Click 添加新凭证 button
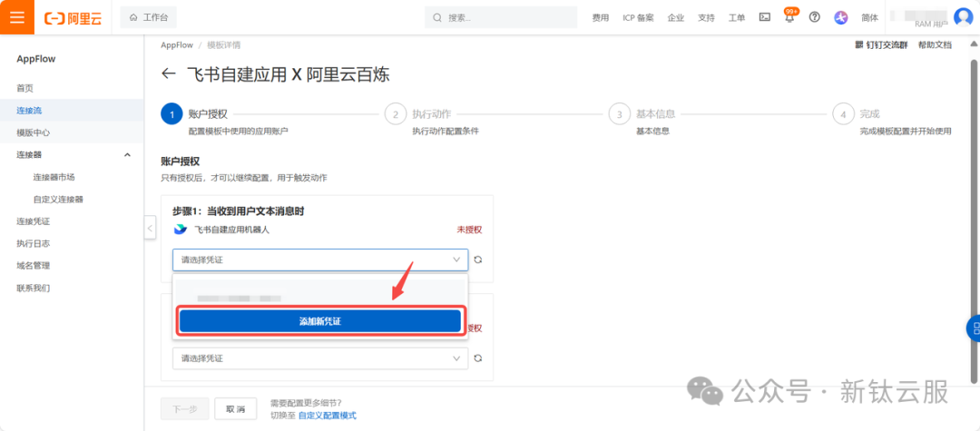 click(320, 321)
